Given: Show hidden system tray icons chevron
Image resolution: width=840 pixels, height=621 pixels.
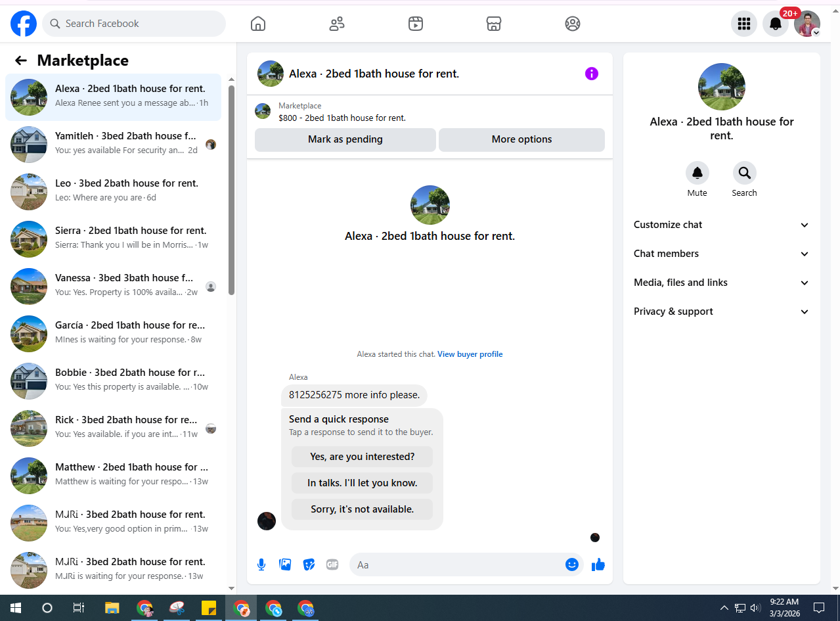Looking at the screenshot, I should pos(724,608).
